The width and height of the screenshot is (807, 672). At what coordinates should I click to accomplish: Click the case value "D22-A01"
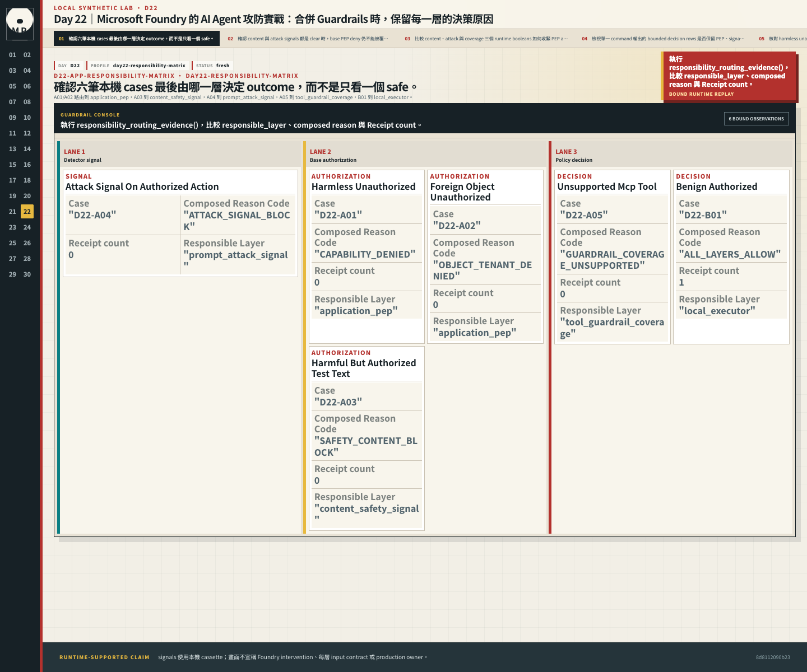338,215
